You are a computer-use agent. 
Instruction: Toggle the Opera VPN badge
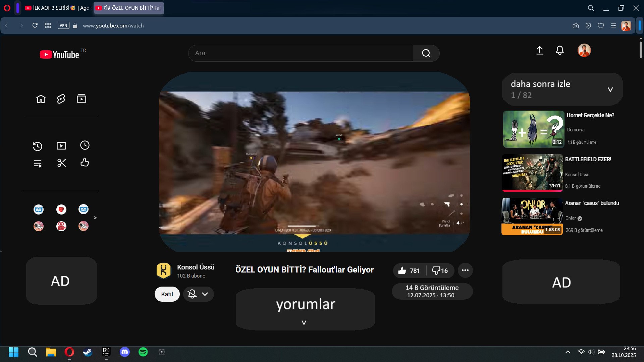point(63,25)
